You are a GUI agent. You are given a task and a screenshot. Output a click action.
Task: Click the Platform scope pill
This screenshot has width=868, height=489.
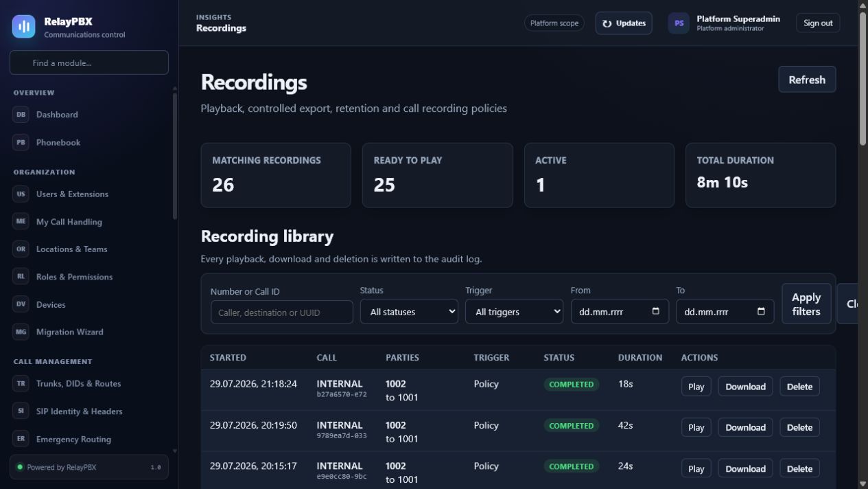(x=554, y=23)
